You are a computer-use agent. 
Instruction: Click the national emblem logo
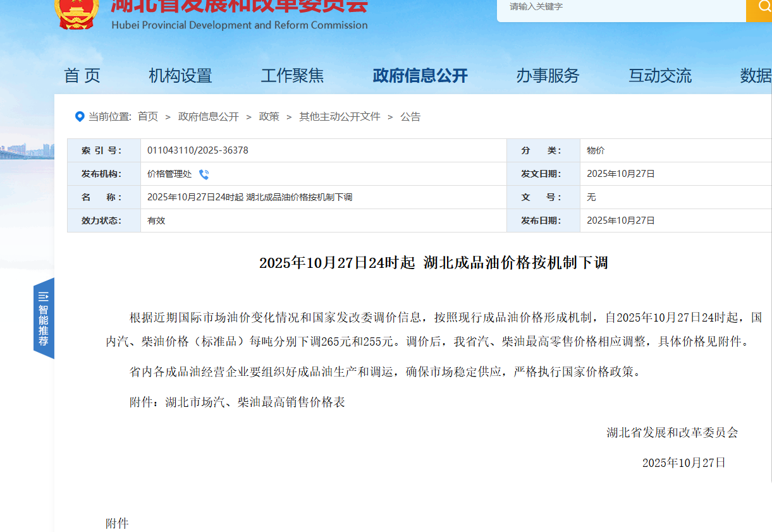pyautogui.click(x=75, y=13)
